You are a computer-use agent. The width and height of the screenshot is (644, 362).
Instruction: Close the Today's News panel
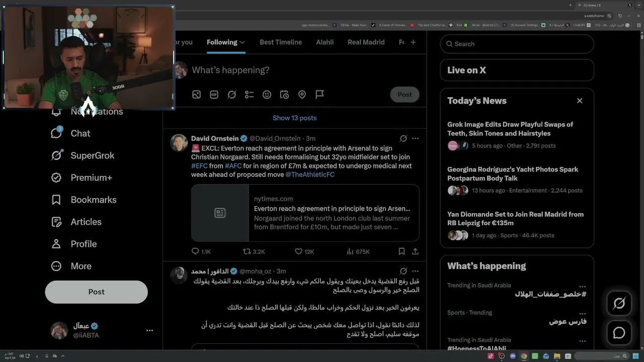tap(580, 101)
